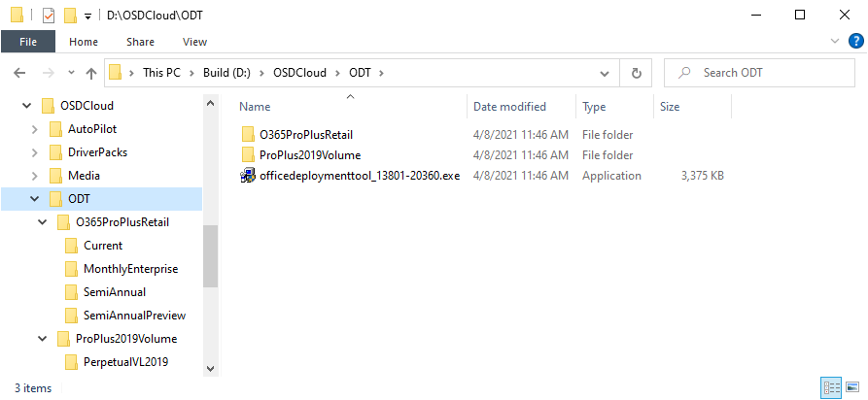Open the recent locations dropdown
Image resolution: width=868 pixels, height=400 pixels.
coord(71,73)
